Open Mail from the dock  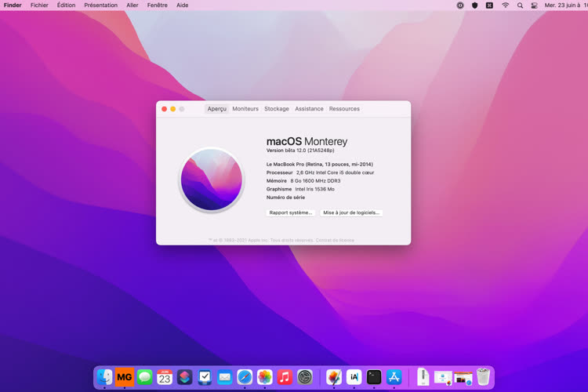[x=224, y=376]
